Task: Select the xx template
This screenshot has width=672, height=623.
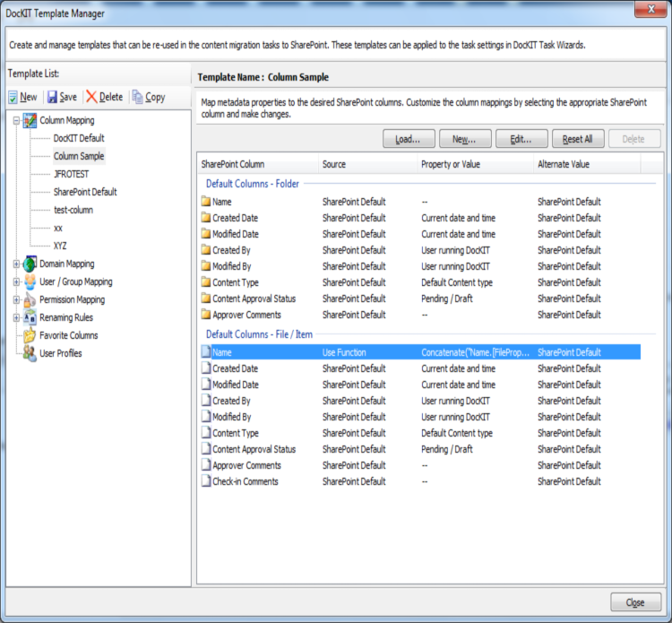Action: tap(58, 228)
